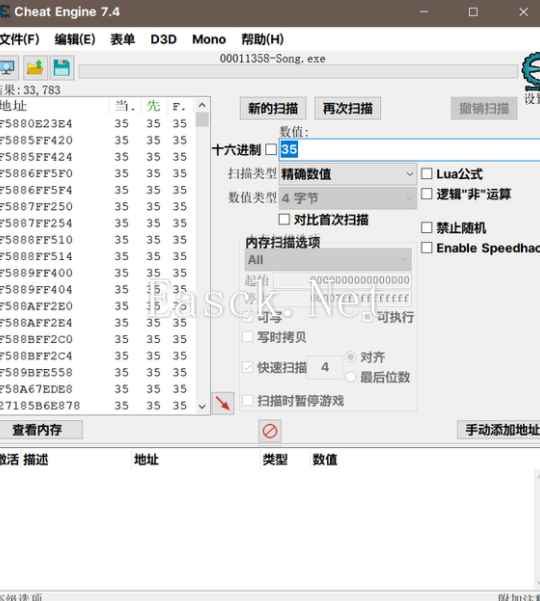This screenshot has height=601, width=540.
Task: Open the D3D menu
Action: 164,39
